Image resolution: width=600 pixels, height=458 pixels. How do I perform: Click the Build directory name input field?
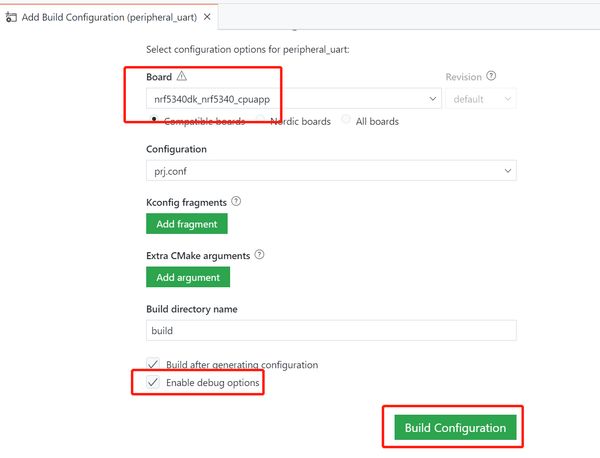coord(331,330)
